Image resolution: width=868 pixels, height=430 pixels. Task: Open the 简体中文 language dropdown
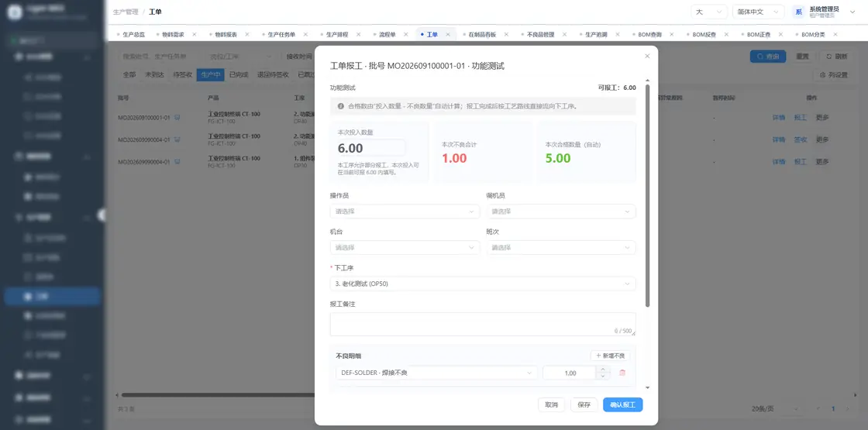(x=758, y=12)
